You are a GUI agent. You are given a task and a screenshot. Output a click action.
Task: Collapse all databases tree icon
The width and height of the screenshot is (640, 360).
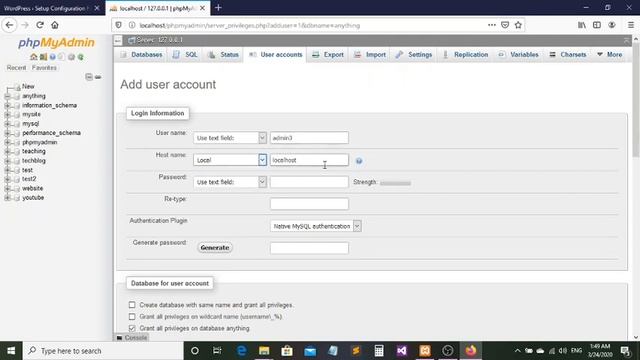(89, 77)
